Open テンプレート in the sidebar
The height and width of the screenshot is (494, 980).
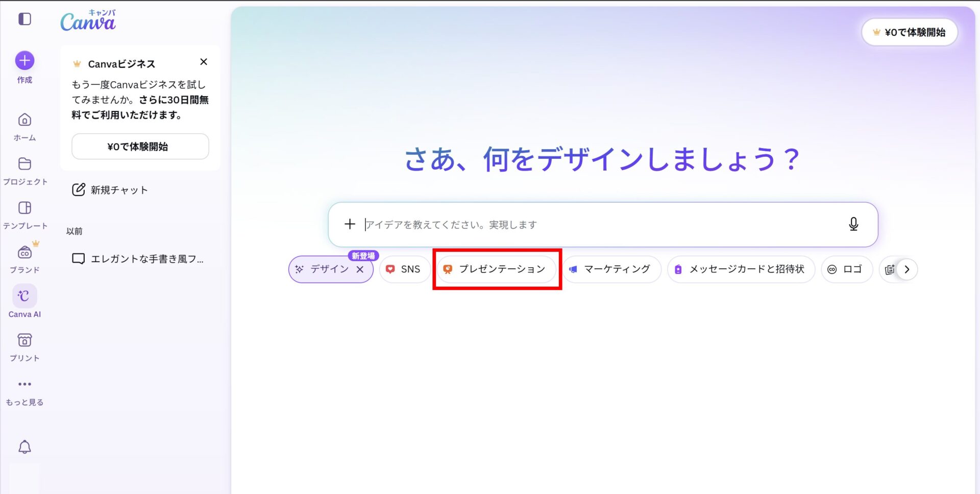(24, 215)
